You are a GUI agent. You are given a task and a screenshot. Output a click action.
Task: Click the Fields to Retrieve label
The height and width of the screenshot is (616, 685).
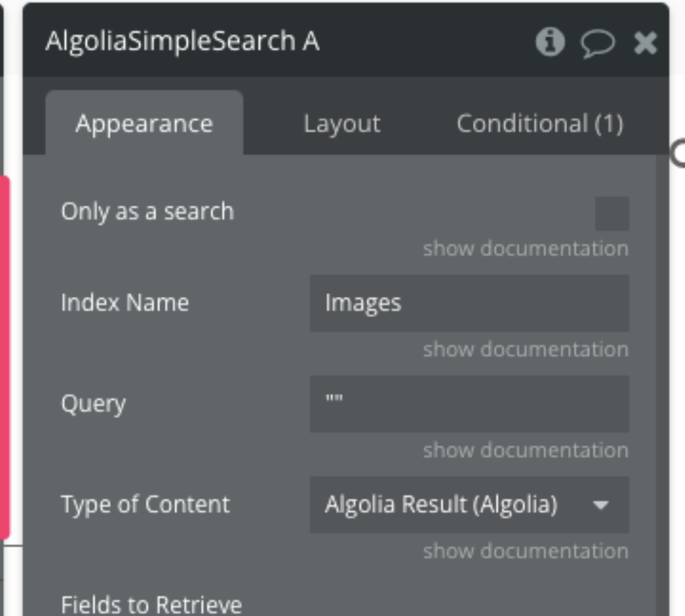pyautogui.click(x=151, y=604)
